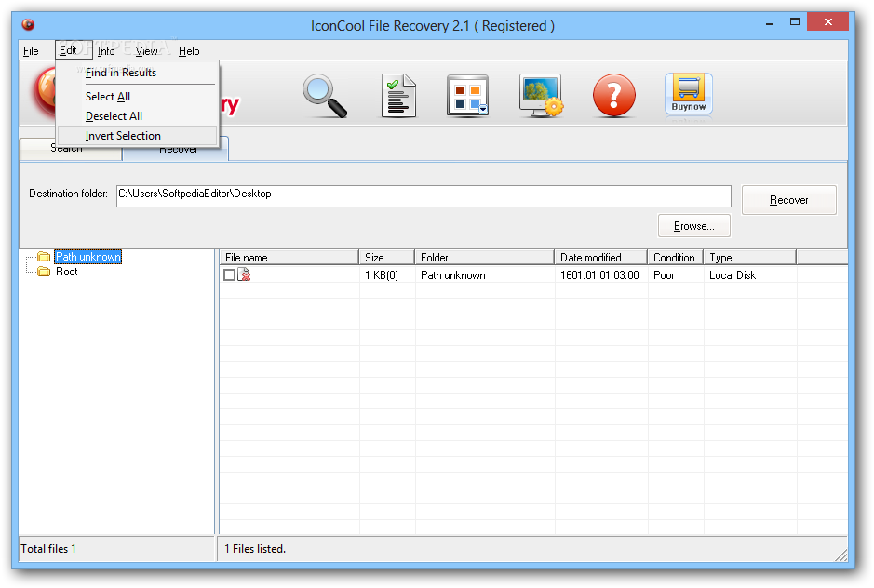This screenshot has height=588, width=874.
Task: Click the 1601.01.01 03:00 date cell
Action: (x=599, y=275)
